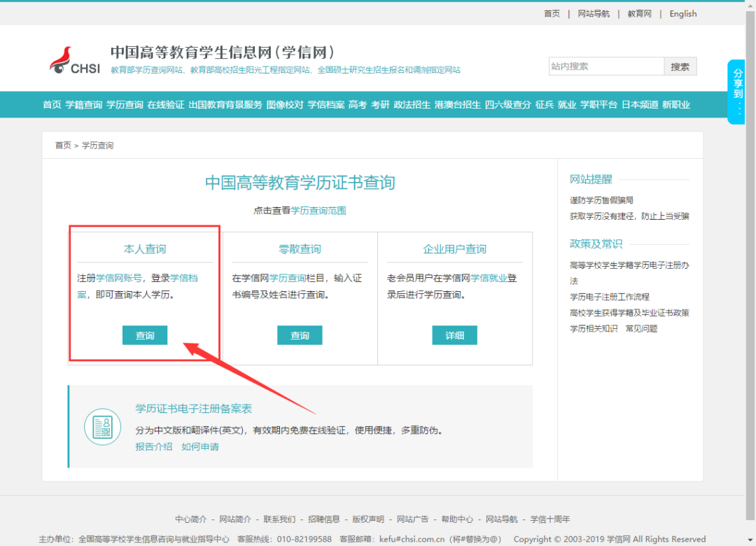
Task: Click 查询 button under 零散查询
Action: tap(300, 335)
